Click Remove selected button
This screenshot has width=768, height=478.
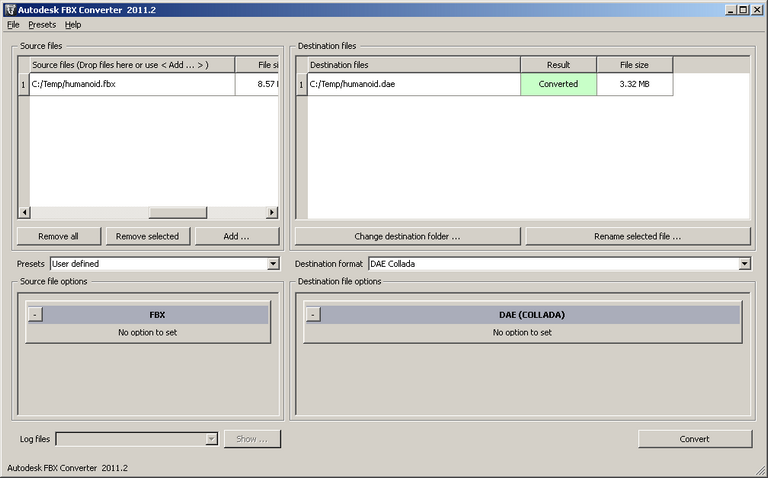click(147, 236)
